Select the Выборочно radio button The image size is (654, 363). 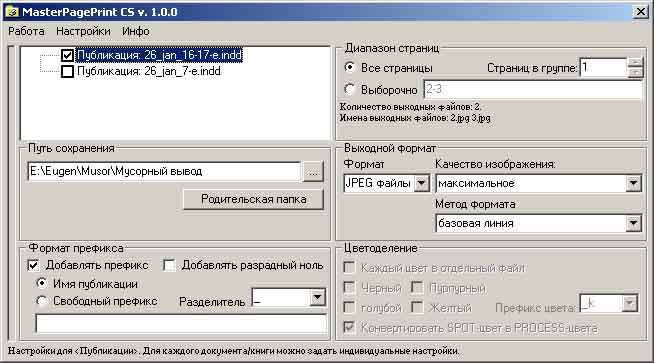(x=350, y=89)
